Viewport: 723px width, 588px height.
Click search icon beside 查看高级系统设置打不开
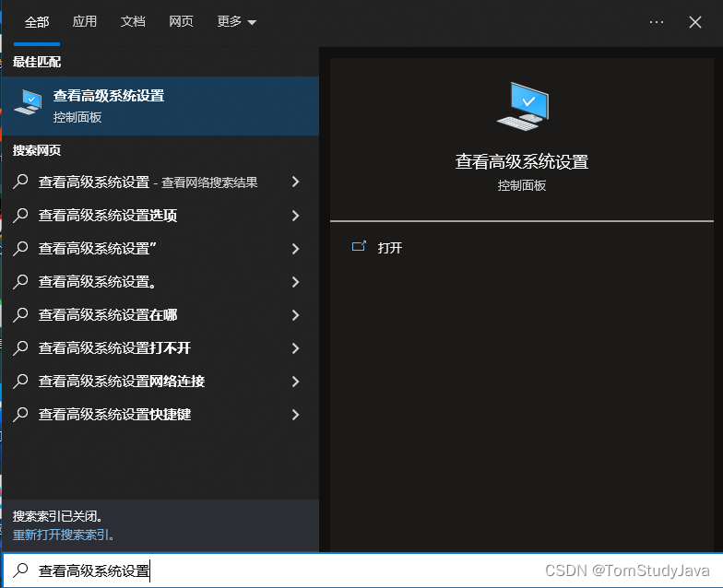(x=20, y=348)
